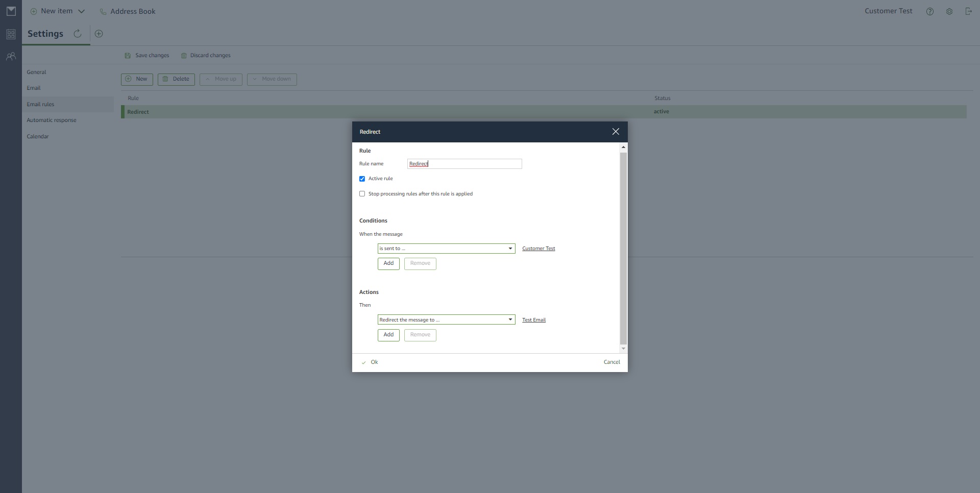Click the dialog scrollbar down arrow
Viewport: 980px width, 493px height.
coord(623,349)
